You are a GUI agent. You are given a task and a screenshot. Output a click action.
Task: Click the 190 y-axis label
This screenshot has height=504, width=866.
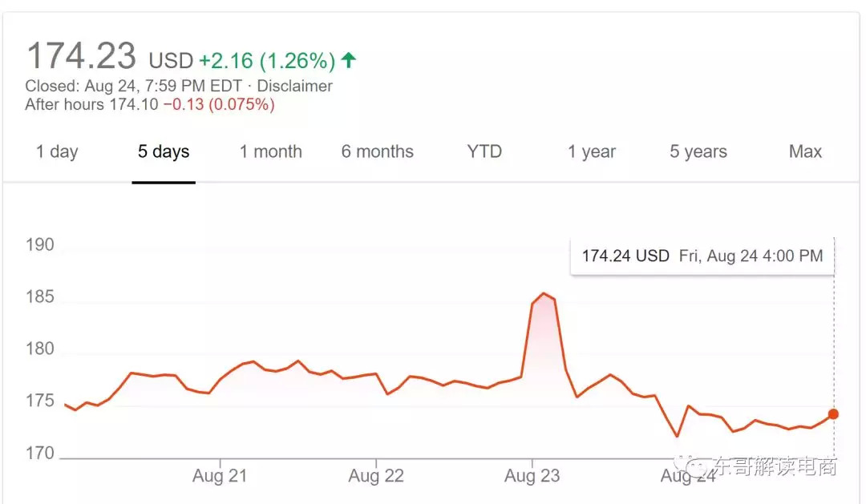[x=39, y=245]
